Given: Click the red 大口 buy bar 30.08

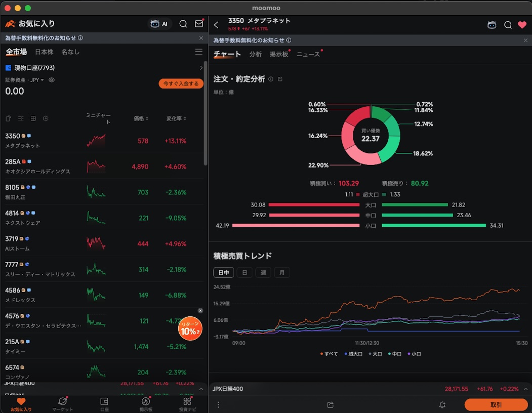Looking at the screenshot, I should pyautogui.click(x=314, y=204).
